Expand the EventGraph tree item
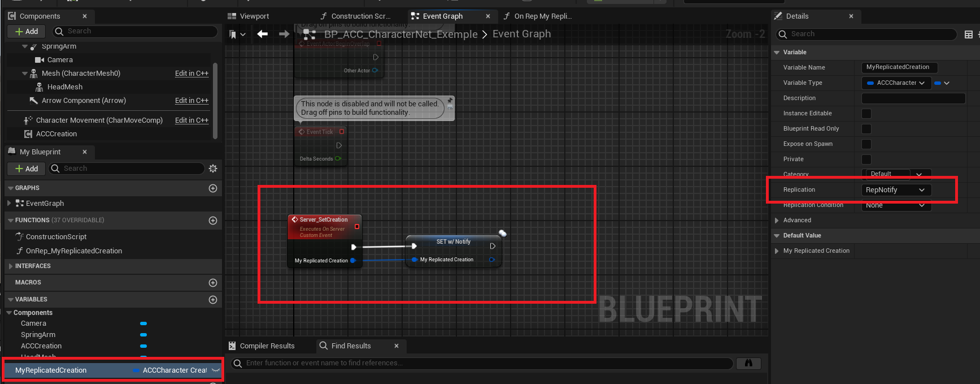The image size is (980, 384). click(9, 204)
